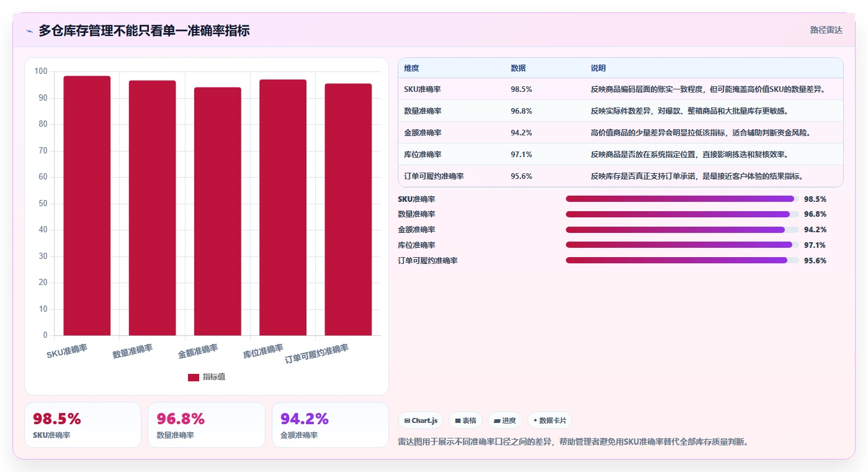This screenshot has height=472, width=868.
Task: Click the red 指标值 legend swatch
Action: pyautogui.click(x=194, y=377)
